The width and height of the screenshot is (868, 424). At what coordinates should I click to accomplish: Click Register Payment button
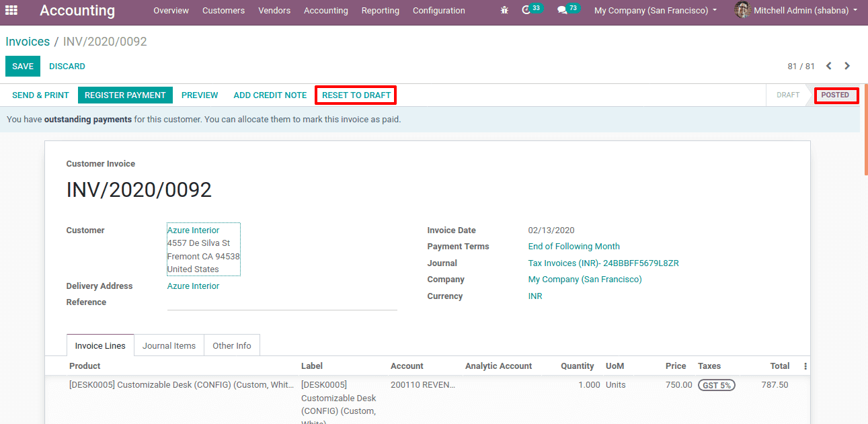tap(125, 95)
